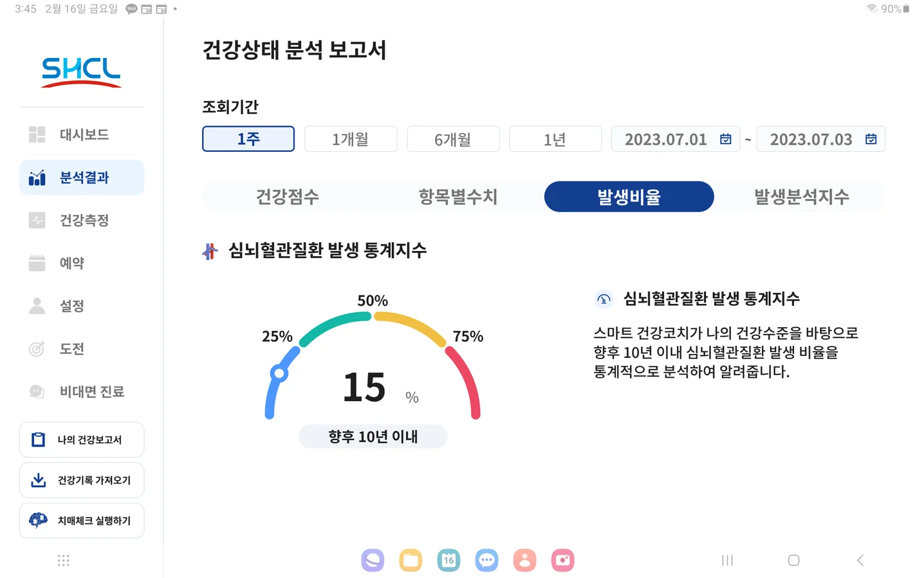Open 설정 settings in sidebar
The image size is (924, 578).
click(82, 306)
